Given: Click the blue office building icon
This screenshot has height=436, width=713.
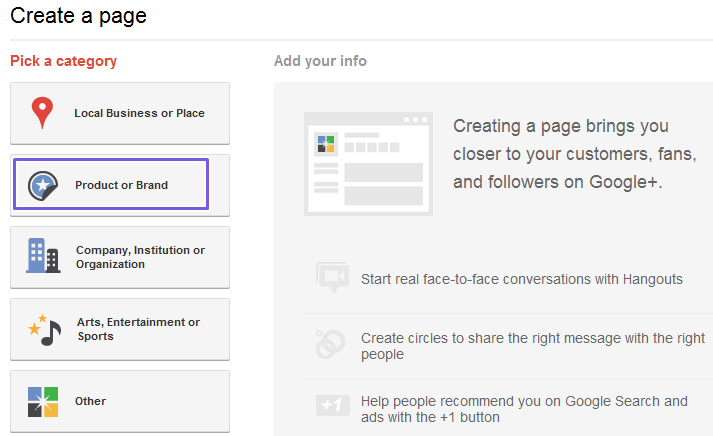Looking at the screenshot, I should (42, 256).
